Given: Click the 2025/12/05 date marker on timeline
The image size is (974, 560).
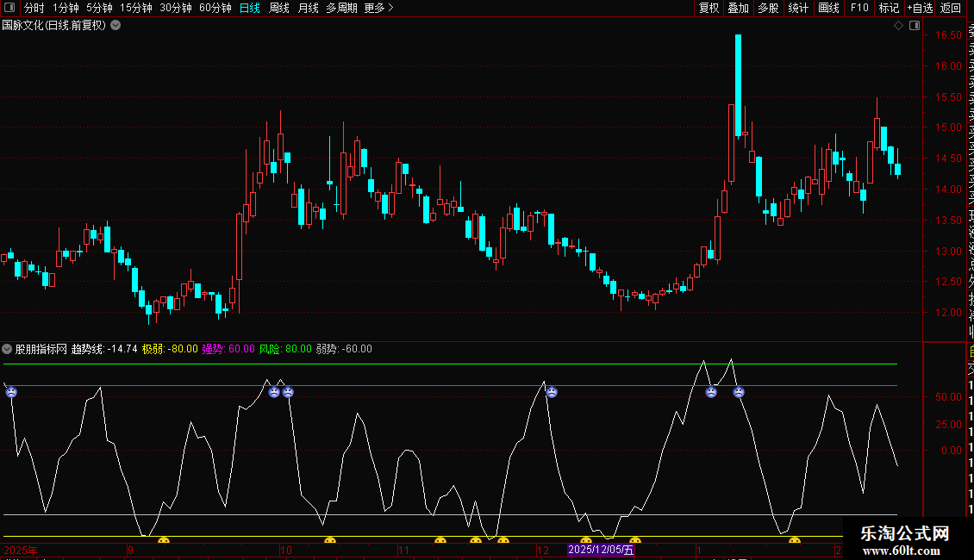Looking at the screenshot, I should coord(602,550).
